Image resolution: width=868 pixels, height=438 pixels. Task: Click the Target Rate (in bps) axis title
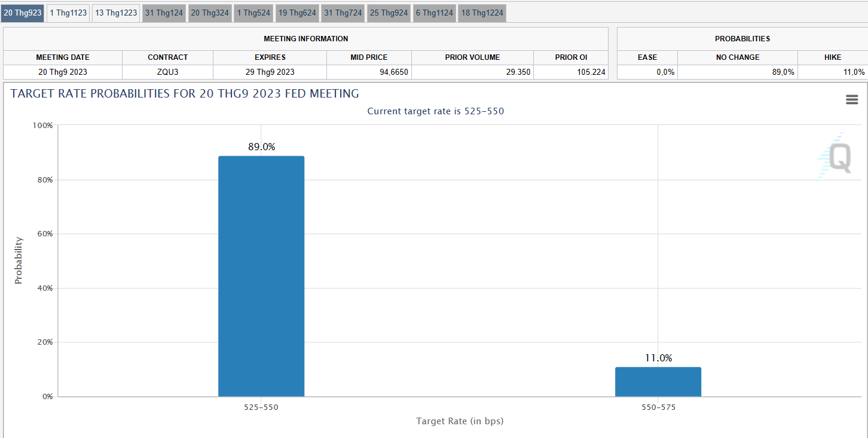(x=460, y=421)
